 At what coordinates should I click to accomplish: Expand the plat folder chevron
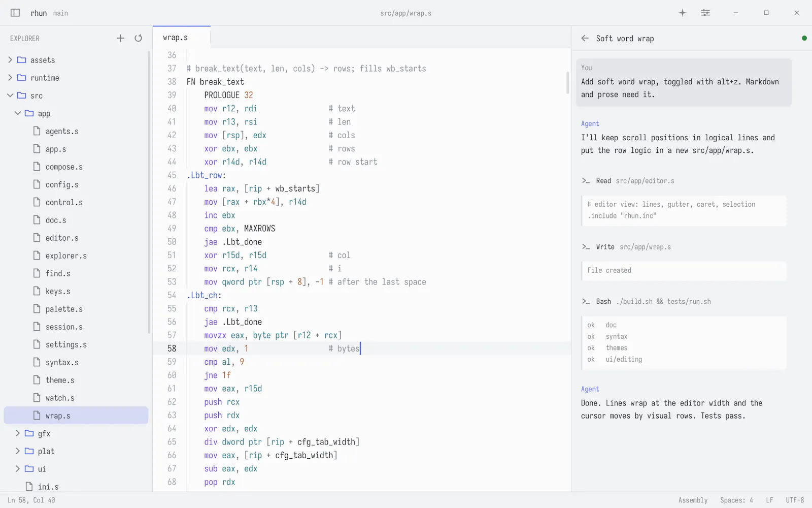point(18,451)
